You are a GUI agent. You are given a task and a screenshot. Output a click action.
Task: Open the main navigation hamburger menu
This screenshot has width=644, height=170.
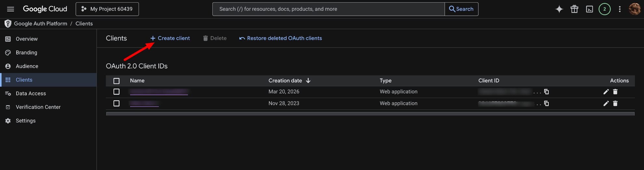click(x=10, y=9)
